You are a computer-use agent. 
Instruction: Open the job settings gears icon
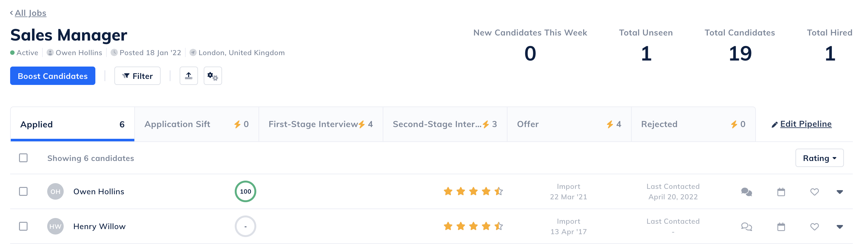[213, 76]
